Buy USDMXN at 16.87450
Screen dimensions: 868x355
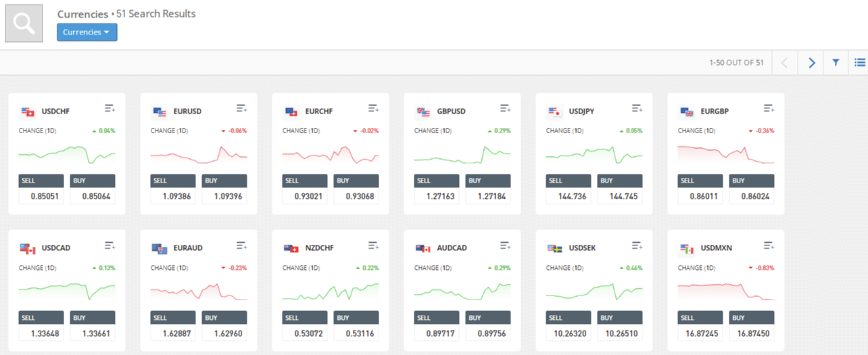point(752,326)
